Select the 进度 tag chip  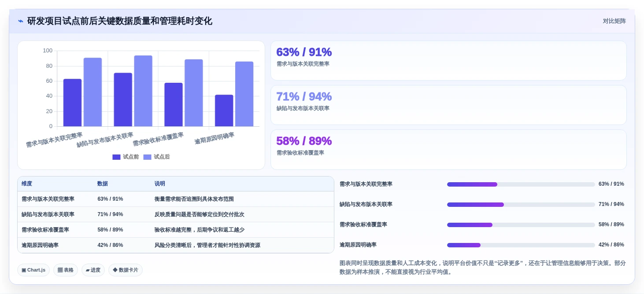point(93,270)
